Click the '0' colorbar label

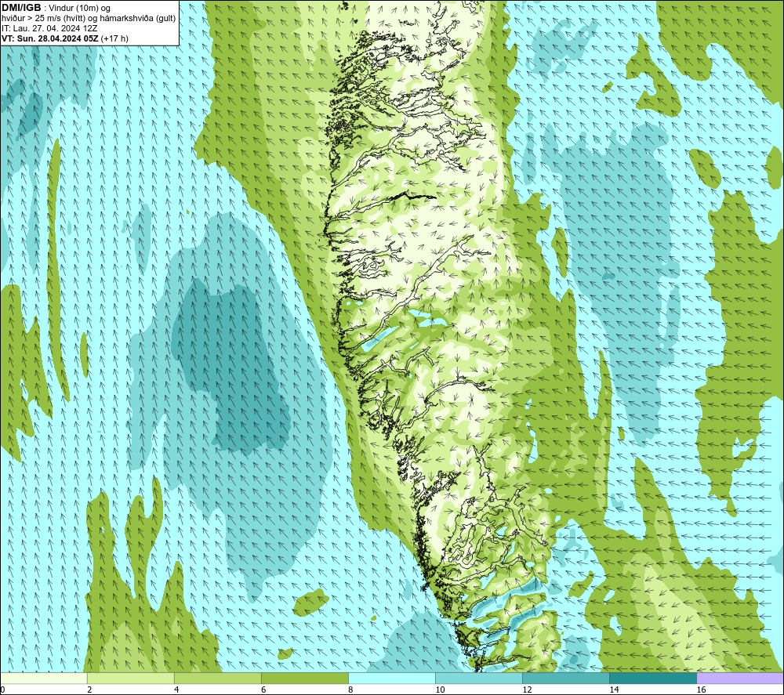click(x=2, y=690)
